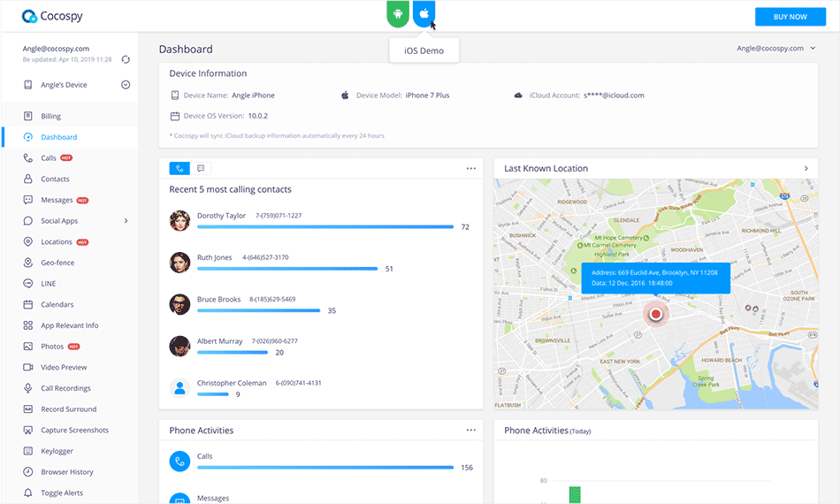
Task: Click the Call Recordings microphone icon
Action: click(28, 388)
